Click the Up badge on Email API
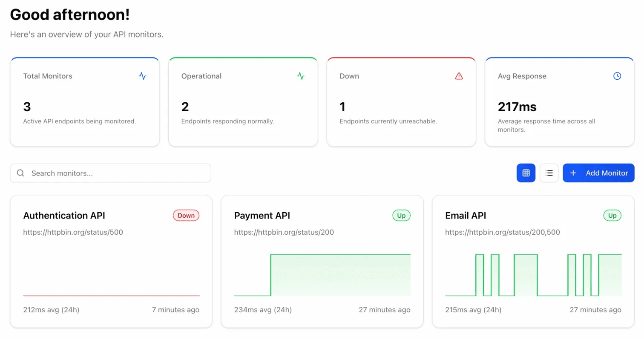This screenshot has height=340, width=644. click(612, 215)
